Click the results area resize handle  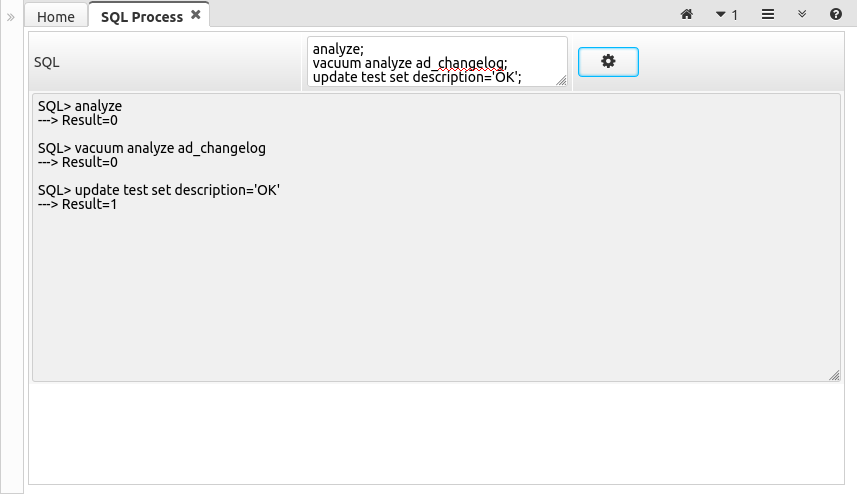click(834, 375)
